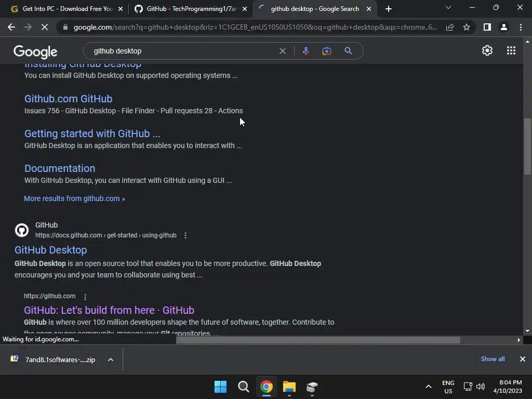Click ENG US language indicator

point(448,387)
